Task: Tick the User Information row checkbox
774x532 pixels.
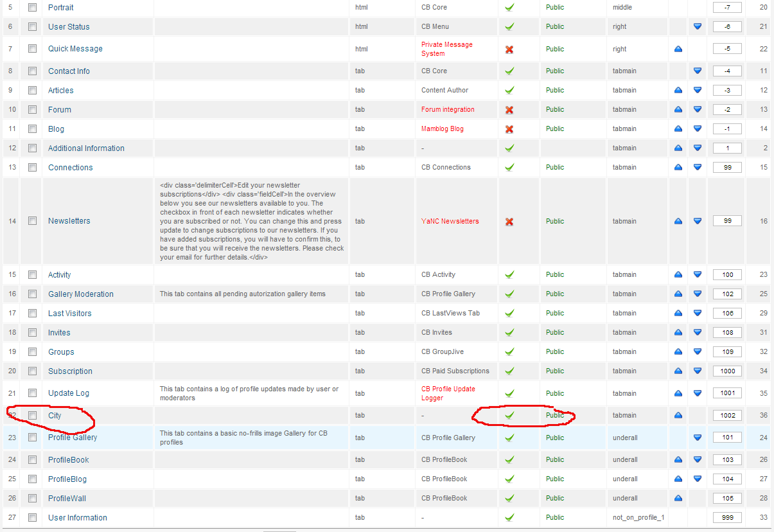Action: (x=32, y=518)
